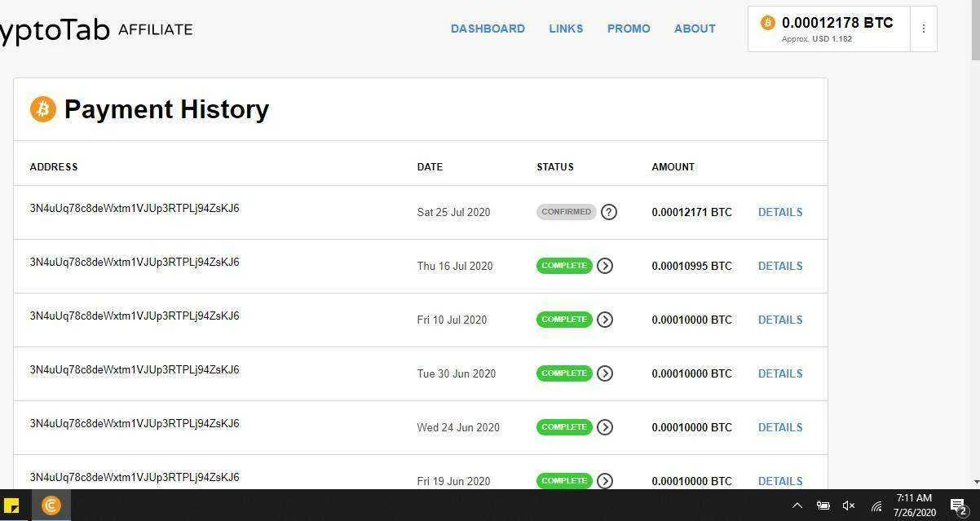Click the amount 0.00010995 BTC
Screen dimensions: 980x521
coord(691,266)
